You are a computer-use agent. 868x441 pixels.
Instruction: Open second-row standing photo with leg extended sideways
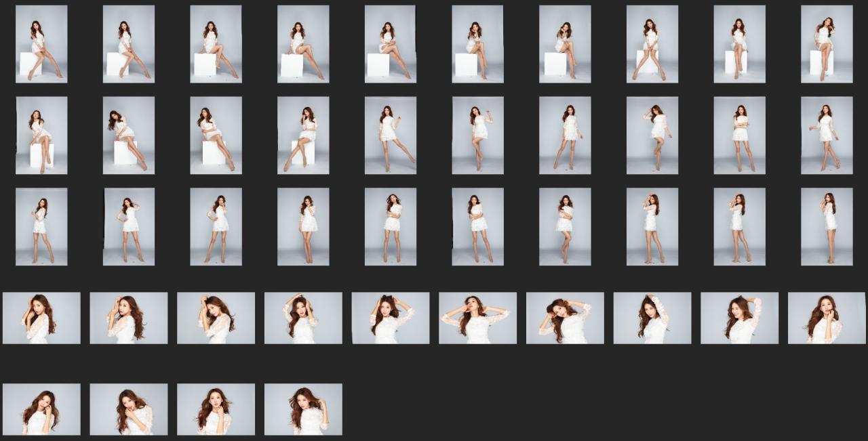(391, 135)
